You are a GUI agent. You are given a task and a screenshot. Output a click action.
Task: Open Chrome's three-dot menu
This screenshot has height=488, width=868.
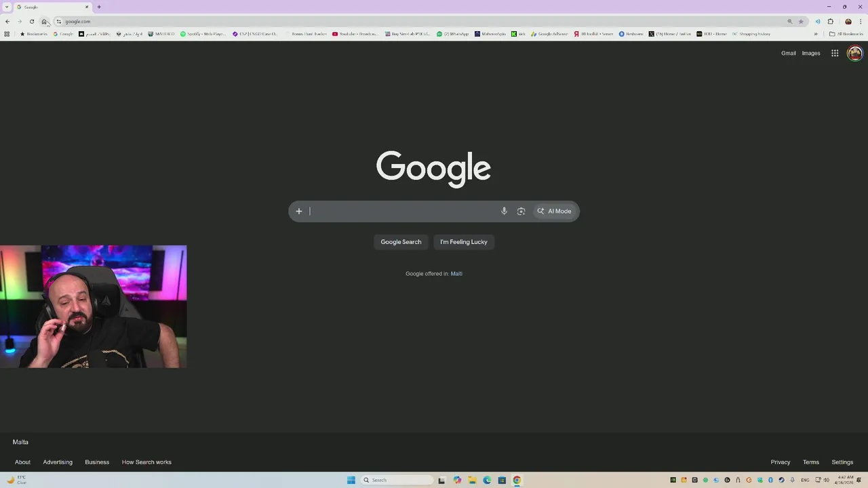(x=861, y=21)
